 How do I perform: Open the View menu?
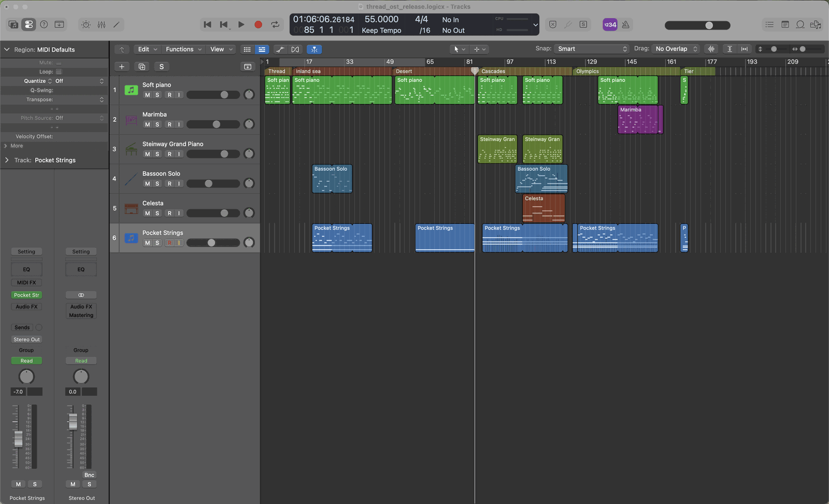(x=221, y=49)
